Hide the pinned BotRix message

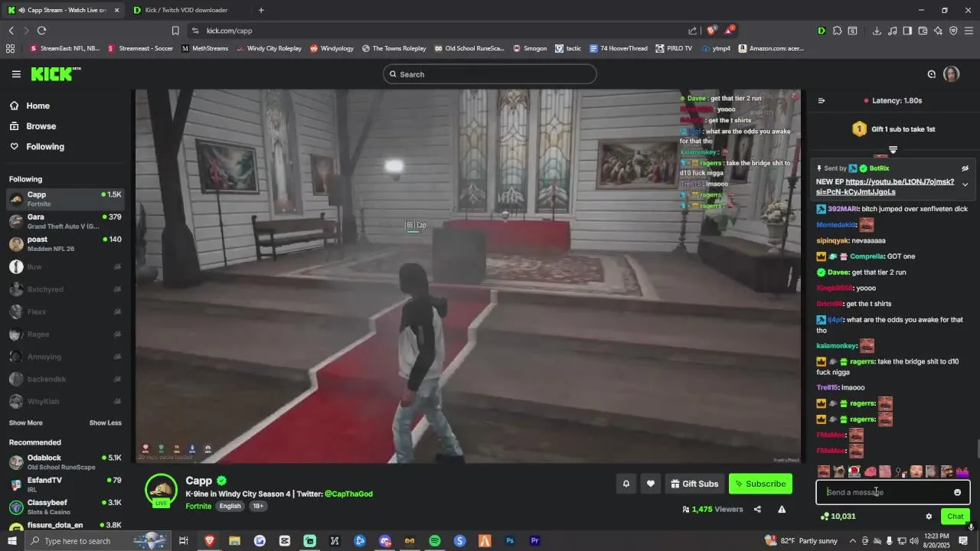click(x=965, y=168)
